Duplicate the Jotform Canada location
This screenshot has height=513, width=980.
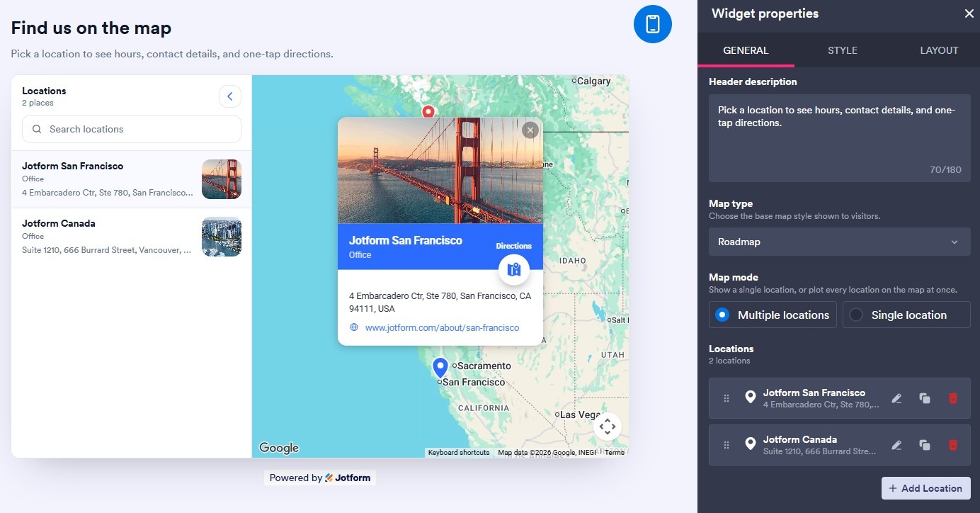(924, 445)
